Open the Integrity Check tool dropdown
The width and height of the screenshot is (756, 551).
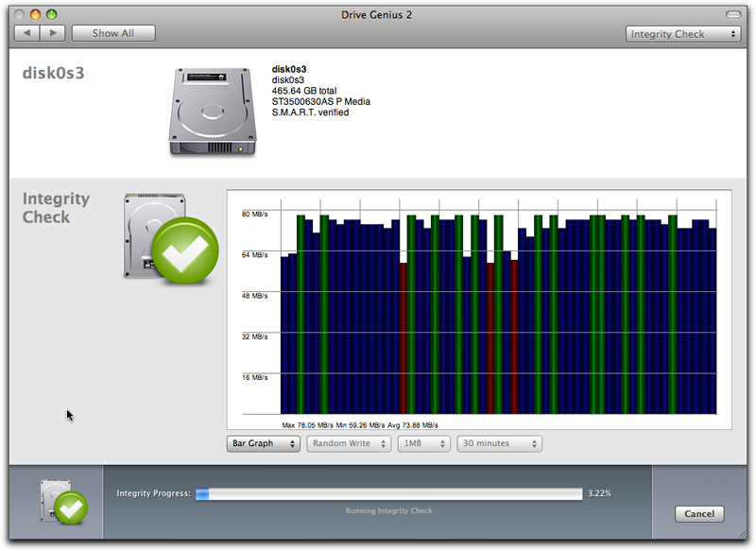(x=682, y=34)
